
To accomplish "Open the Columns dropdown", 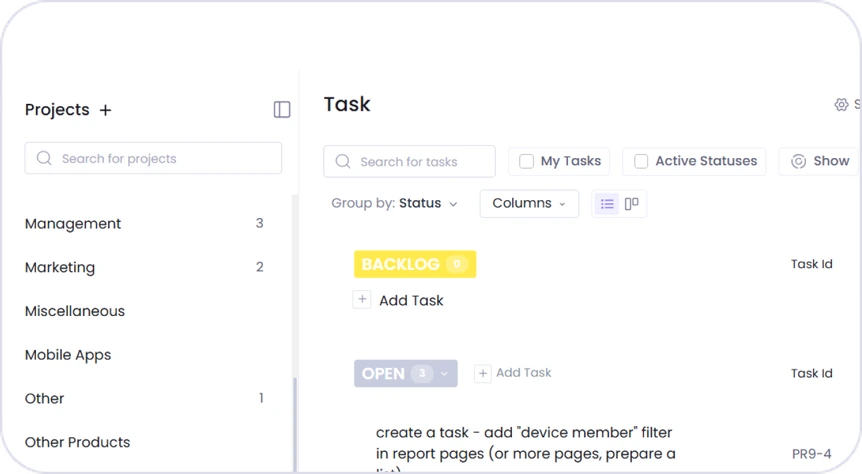I will point(529,203).
